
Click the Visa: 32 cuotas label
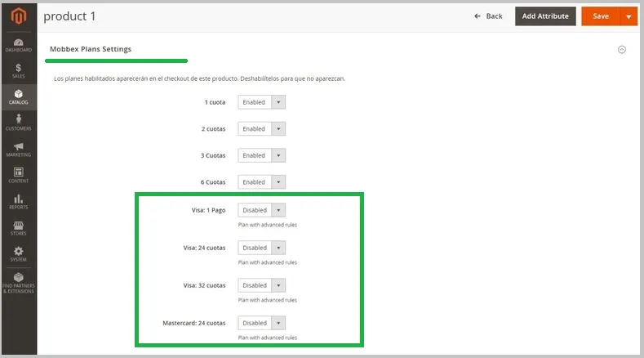click(x=204, y=285)
